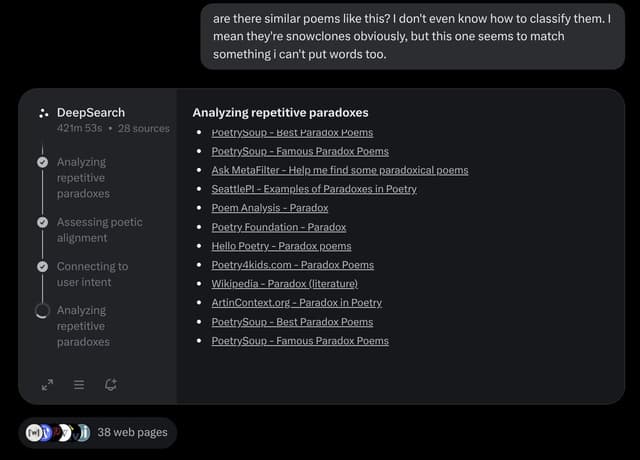This screenshot has height=460, width=640.
Task: Select the Connecting to user intent step
Action: tap(92, 274)
